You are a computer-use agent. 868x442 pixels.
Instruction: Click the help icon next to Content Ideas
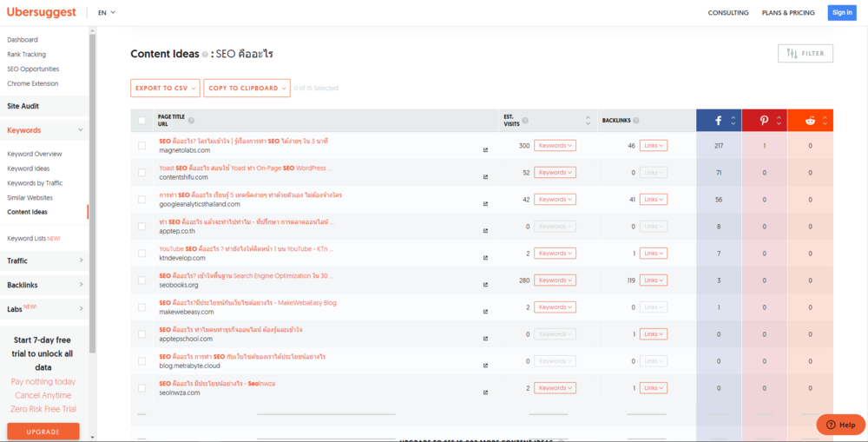tap(205, 55)
